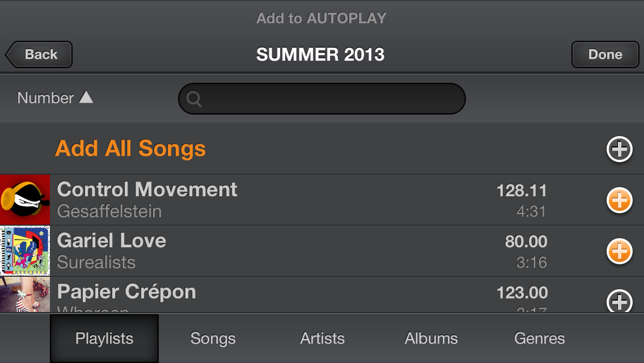Toggle the add button for Papier Crépon
Viewport: 644px width, 363px height.
(x=619, y=301)
